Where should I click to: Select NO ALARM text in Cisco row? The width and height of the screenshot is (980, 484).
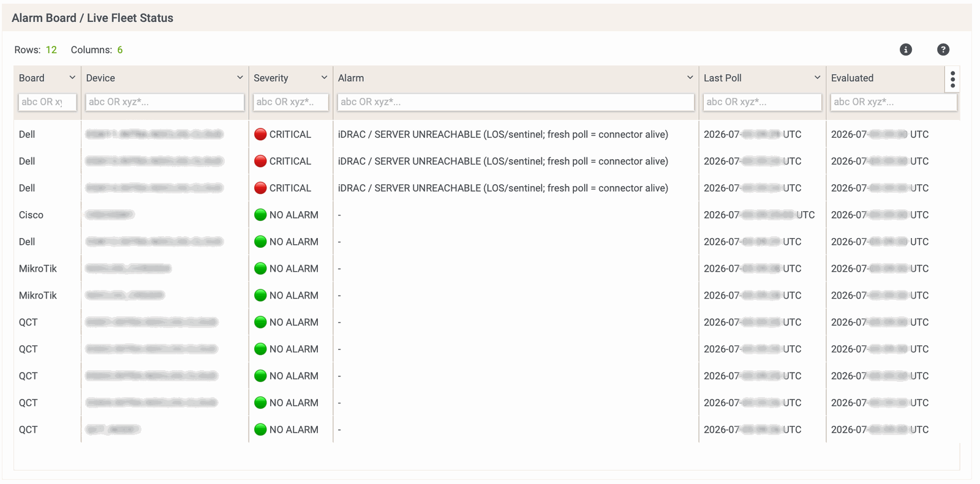point(294,215)
